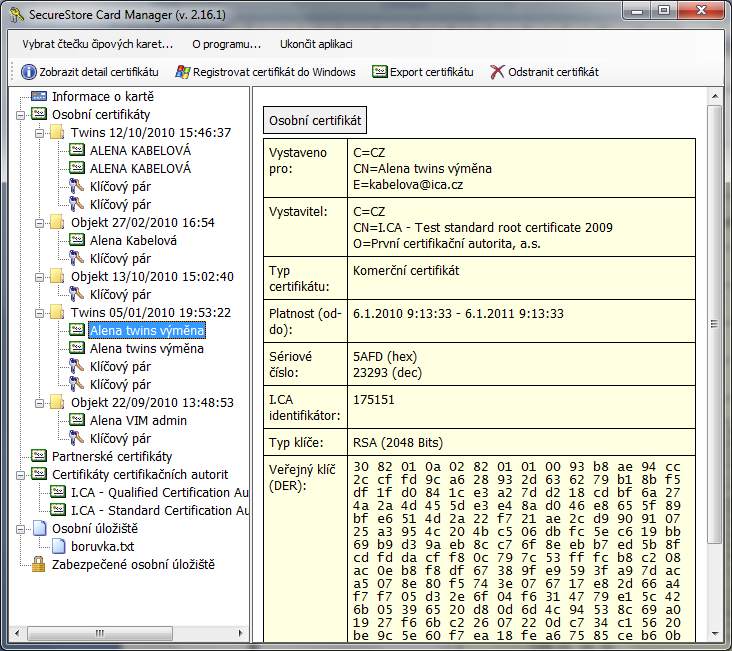Click I.CA identifikátor value 175151
This screenshot has height=651, width=732.
[x=373, y=399]
